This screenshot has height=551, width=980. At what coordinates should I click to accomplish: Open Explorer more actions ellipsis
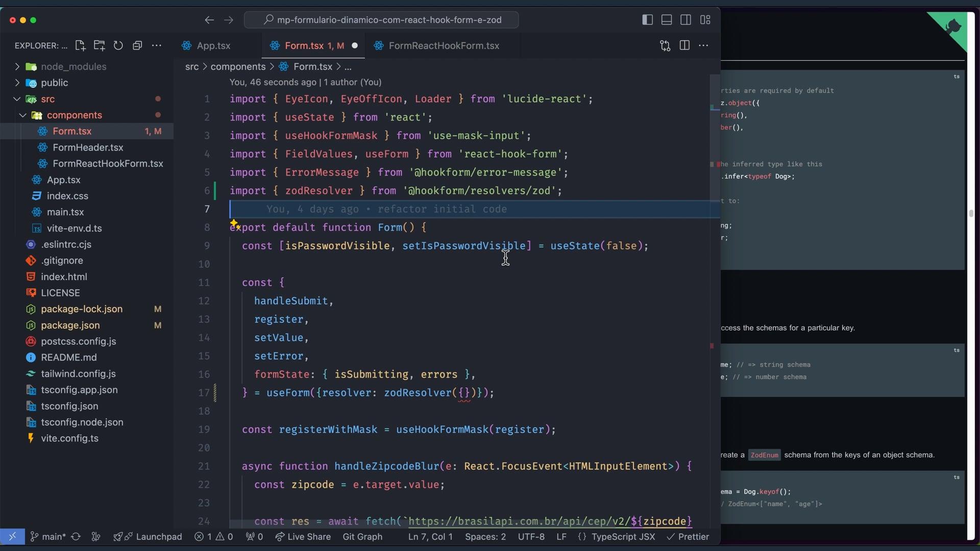[157, 45]
